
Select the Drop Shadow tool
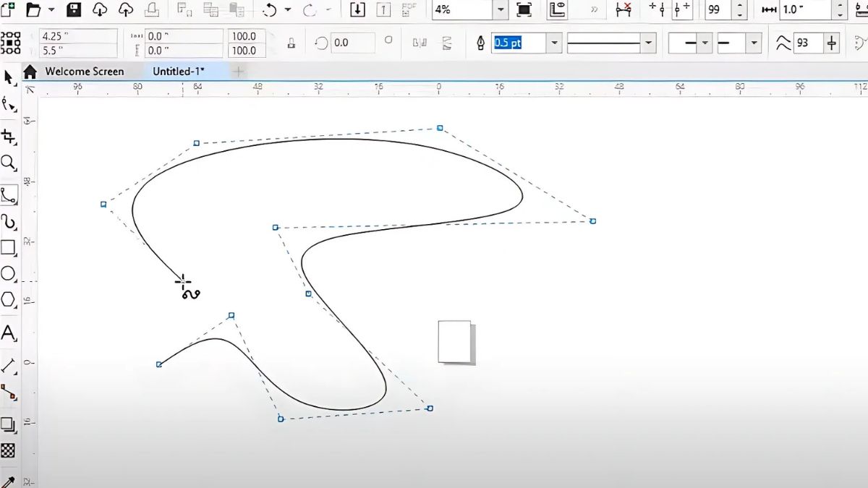pyautogui.click(x=9, y=424)
